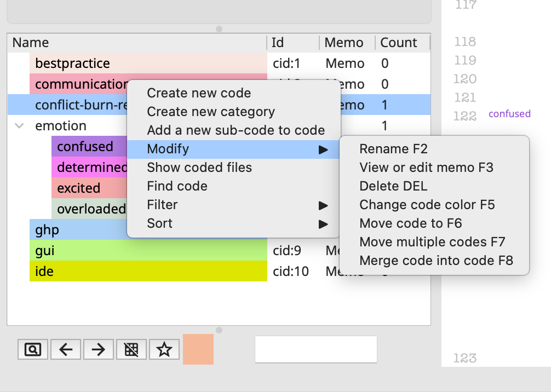Click the right arrow next button

[99, 349]
